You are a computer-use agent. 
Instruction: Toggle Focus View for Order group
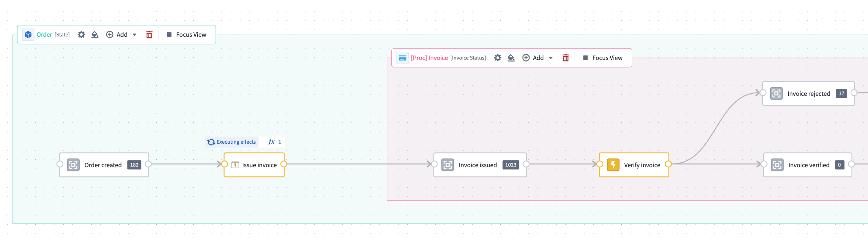186,35
